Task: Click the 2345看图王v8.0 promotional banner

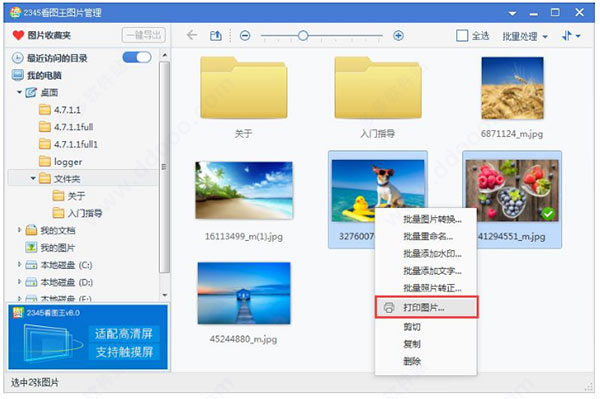Action: 88,337
